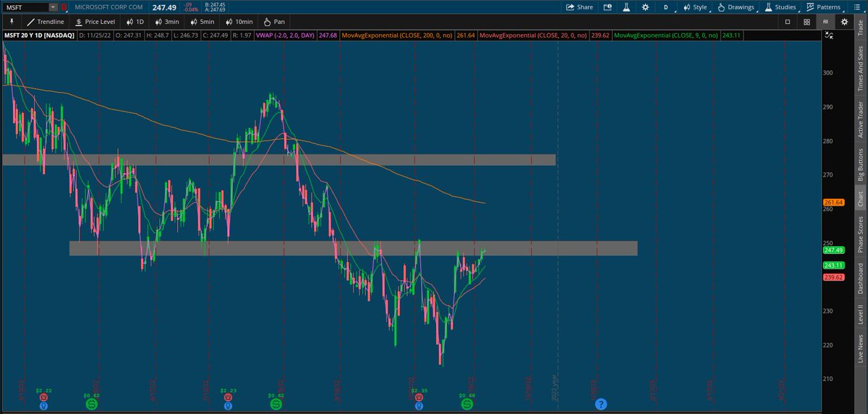Open the flask edit-studies icon beside the gear
The width and height of the screenshot is (868, 414).
click(625, 7)
